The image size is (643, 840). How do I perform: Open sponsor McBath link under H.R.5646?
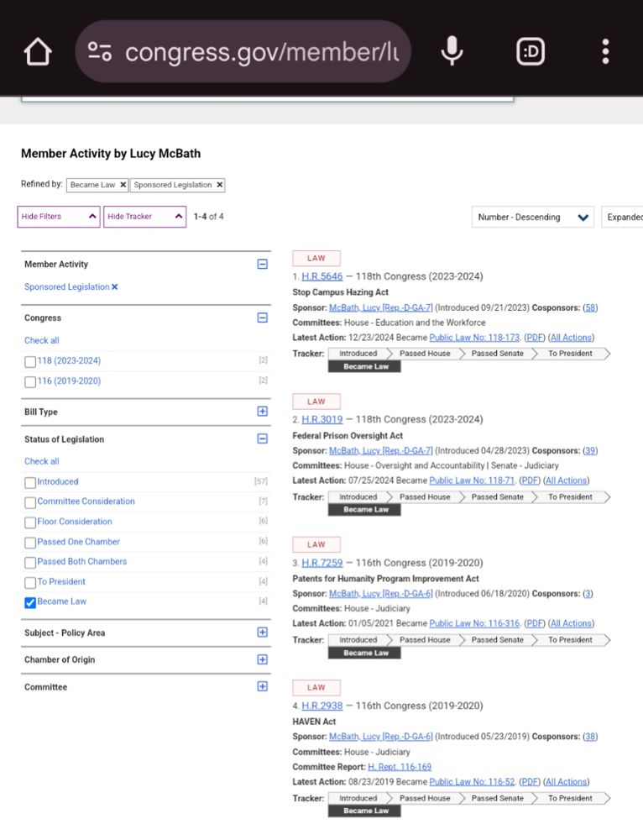click(x=380, y=307)
